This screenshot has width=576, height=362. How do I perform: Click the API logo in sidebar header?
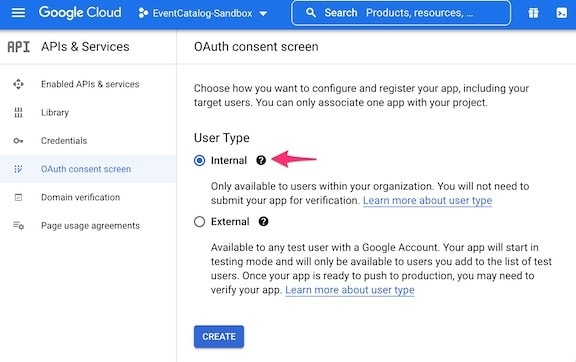coord(18,47)
